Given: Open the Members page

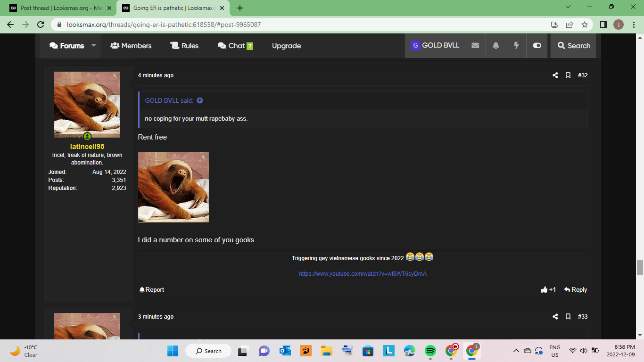Looking at the screenshot, I should click(131, 46).
